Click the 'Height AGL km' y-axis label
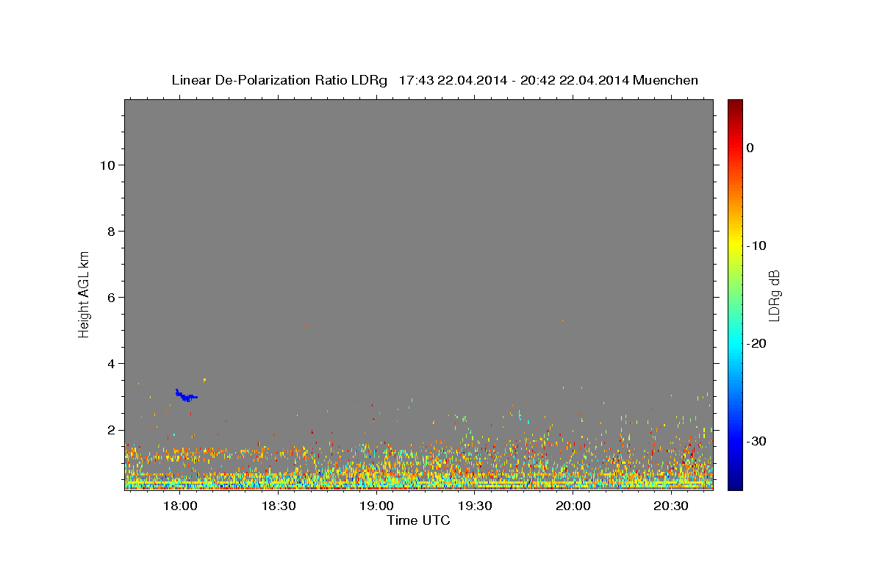 85,294
